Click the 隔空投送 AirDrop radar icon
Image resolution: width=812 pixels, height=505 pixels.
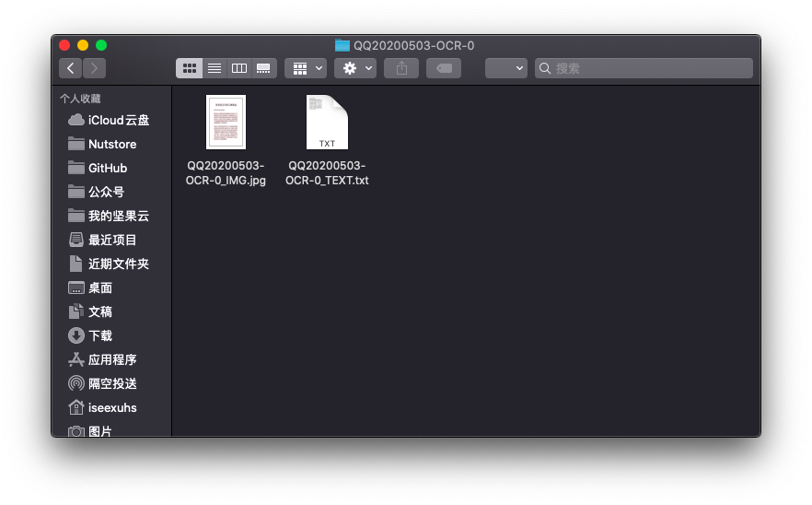[x=76, y=383]
